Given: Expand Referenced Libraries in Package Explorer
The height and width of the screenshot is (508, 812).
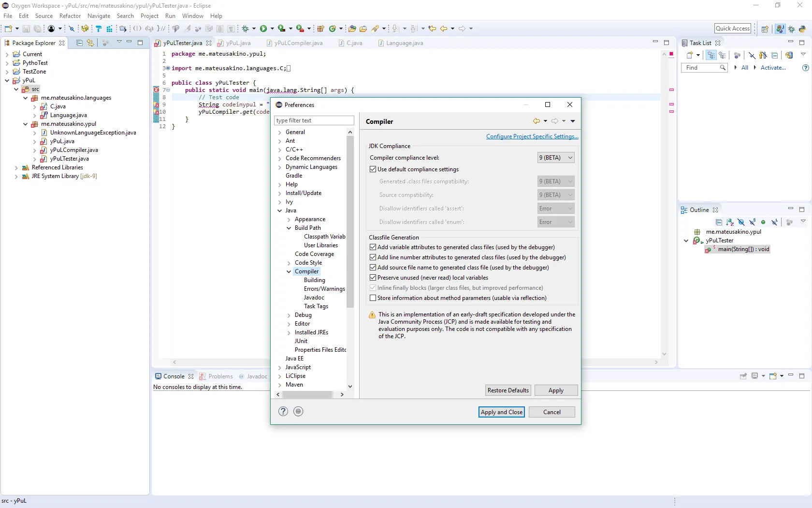Looking at the screenshot, I should point(16,167).
